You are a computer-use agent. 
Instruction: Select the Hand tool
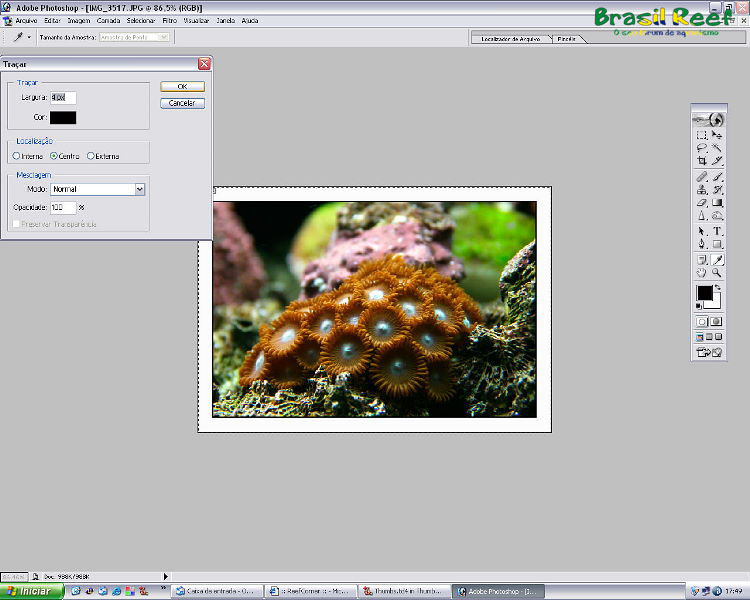(702, 272)
